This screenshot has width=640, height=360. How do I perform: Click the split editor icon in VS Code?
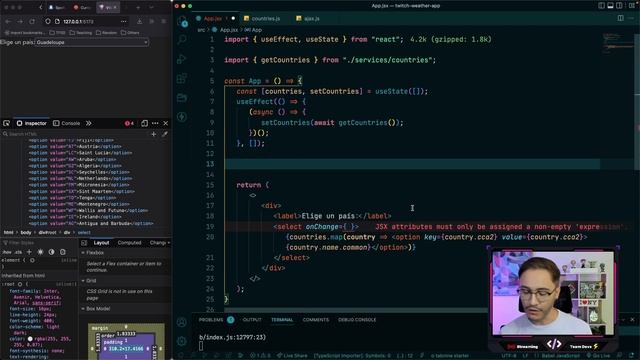click(620, 18)
